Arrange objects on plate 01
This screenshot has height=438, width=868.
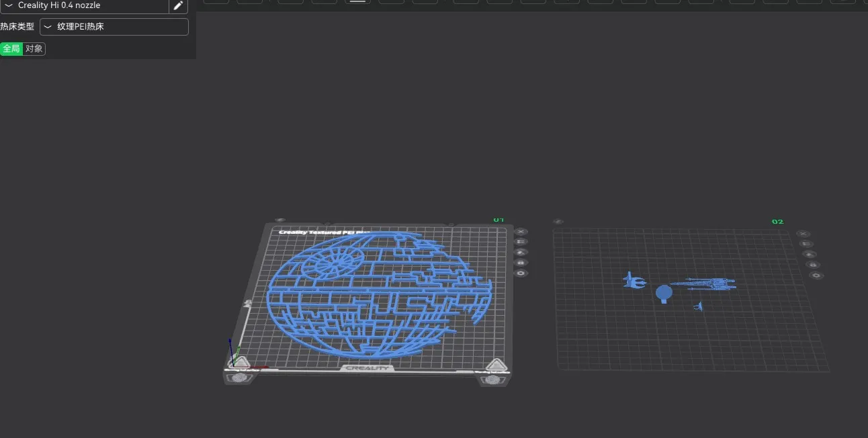pos(521,242)
